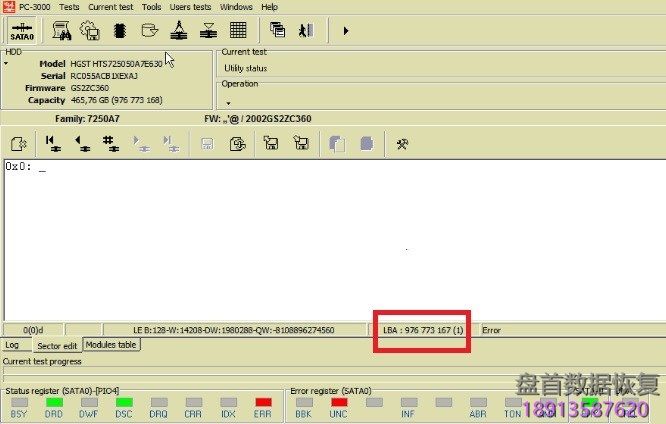Image resolution: width=666 pixels, height=424 pixels.
Task: Click the first load-from-file disk icon
Action: (271, 143)
